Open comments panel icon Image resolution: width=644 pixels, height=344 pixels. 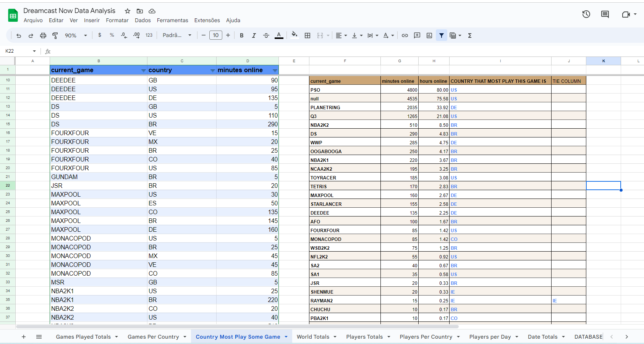605,14
